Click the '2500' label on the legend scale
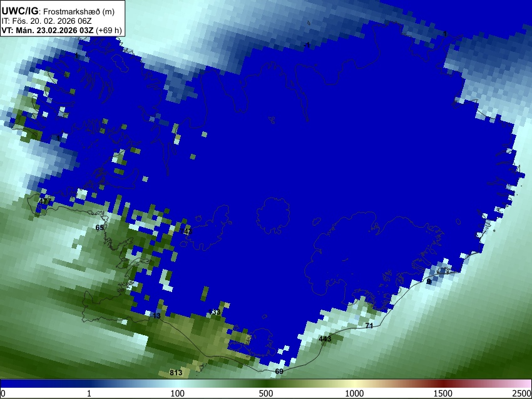This screenshot has width=532, height=399. (x=522, y=393)
